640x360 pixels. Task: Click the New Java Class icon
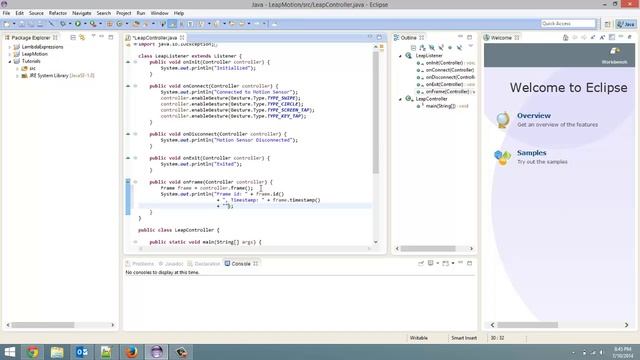click(120, 24)
